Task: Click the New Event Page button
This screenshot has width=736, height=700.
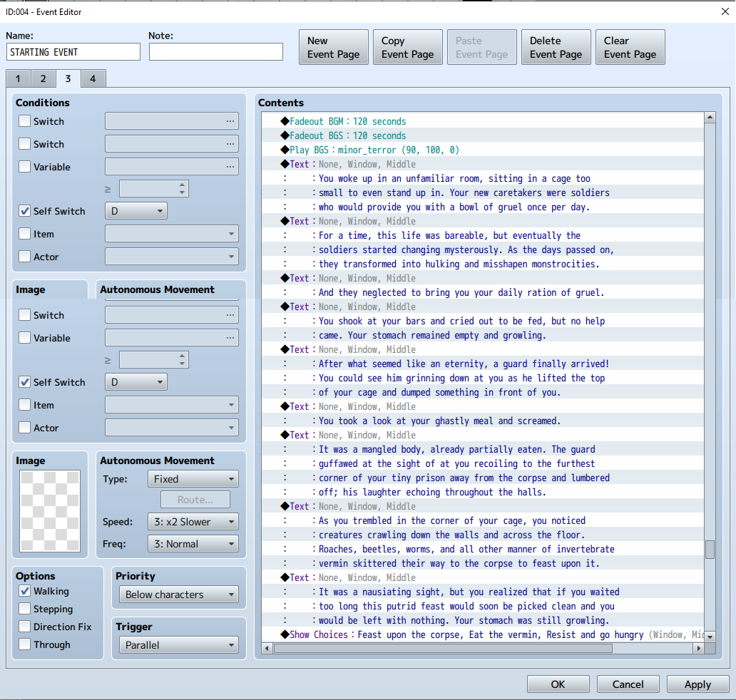Action: tap(334, 47)
